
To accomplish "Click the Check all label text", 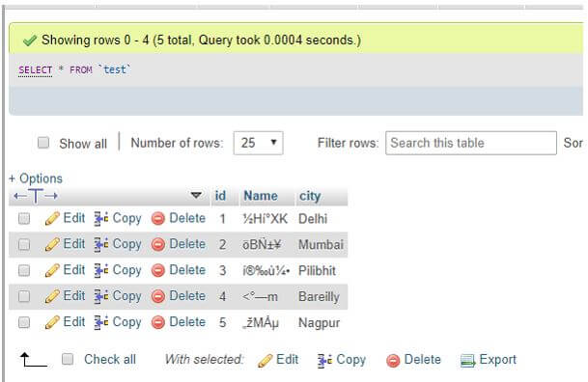I will (x=110, y=359).
